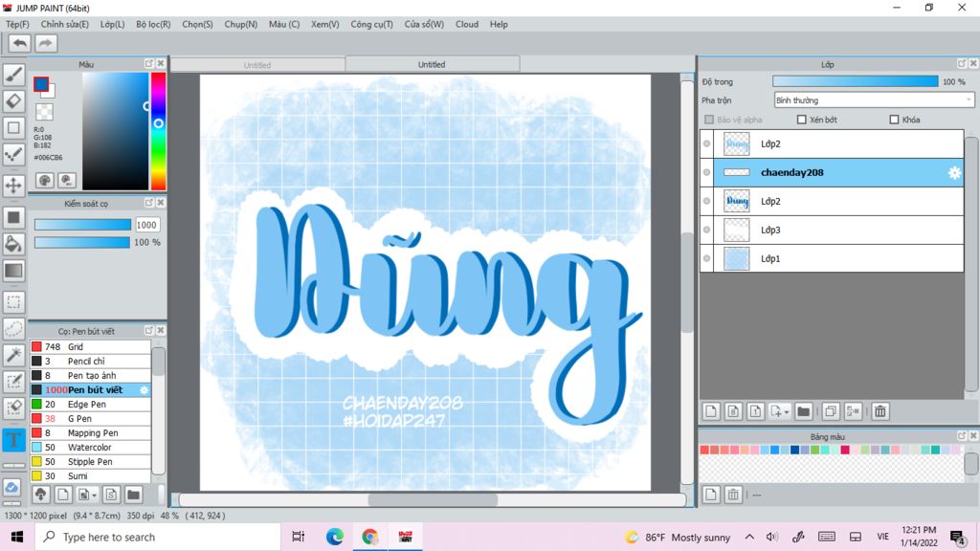Select the Watercolor brush
980x551 pixels.
[90, 448]
